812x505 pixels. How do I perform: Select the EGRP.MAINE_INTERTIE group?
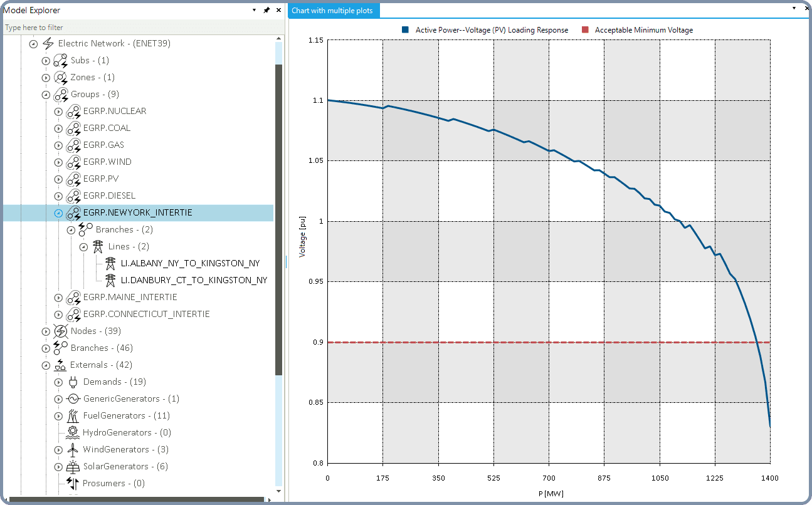[130, 297]
